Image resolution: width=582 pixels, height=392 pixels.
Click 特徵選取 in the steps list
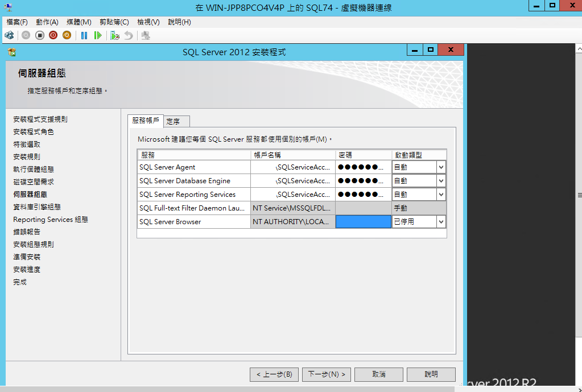[27, 145]
